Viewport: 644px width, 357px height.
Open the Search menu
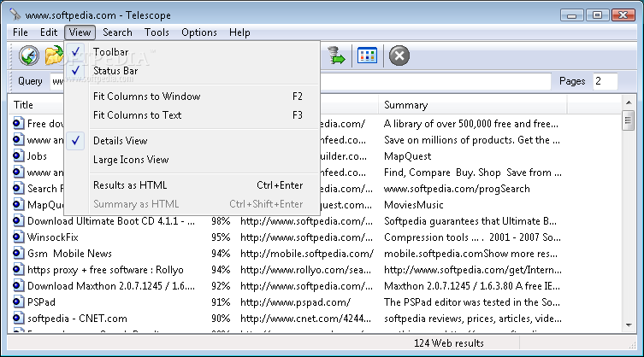pyautogui.click(x=117, y=32)
